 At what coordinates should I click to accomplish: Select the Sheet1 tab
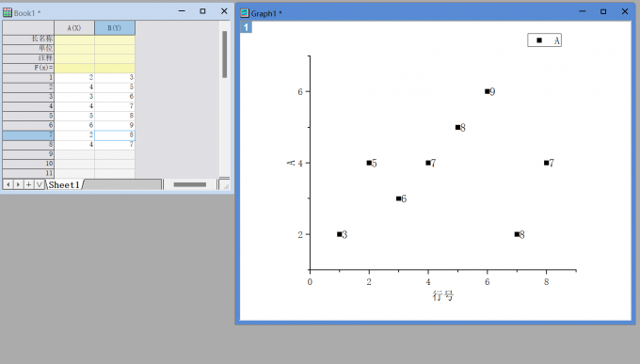[64, 185]
